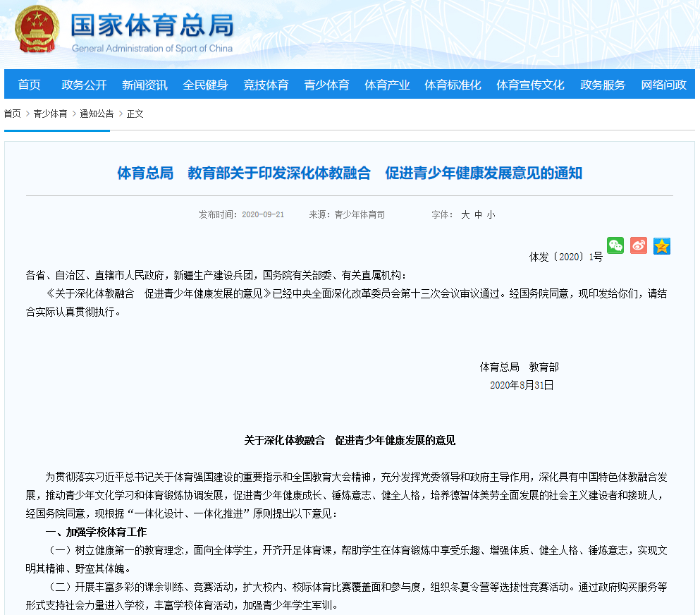
Task: Open 首页 in navigation bar
Action: coord(29,85)
